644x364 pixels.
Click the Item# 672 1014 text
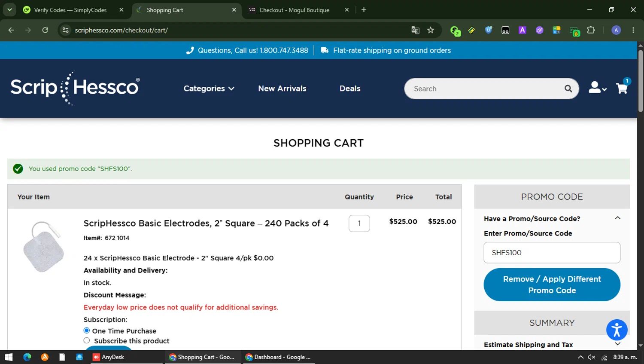click(x=106, y=238)
